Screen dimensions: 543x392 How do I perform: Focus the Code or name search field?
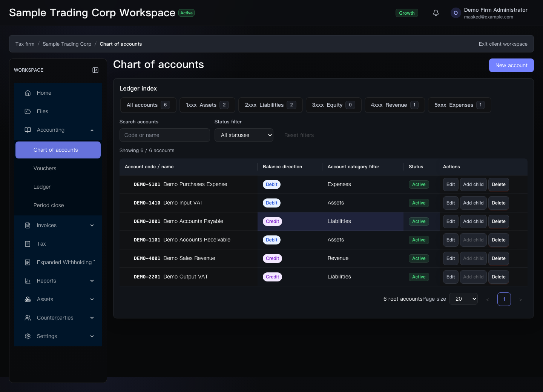(x=165, y=135)
